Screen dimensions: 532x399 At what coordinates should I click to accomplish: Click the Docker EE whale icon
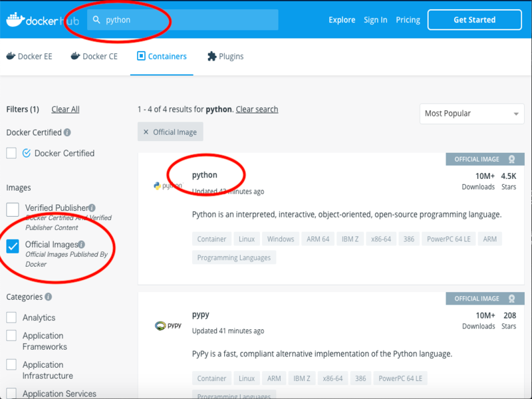(x=11, y=56)
